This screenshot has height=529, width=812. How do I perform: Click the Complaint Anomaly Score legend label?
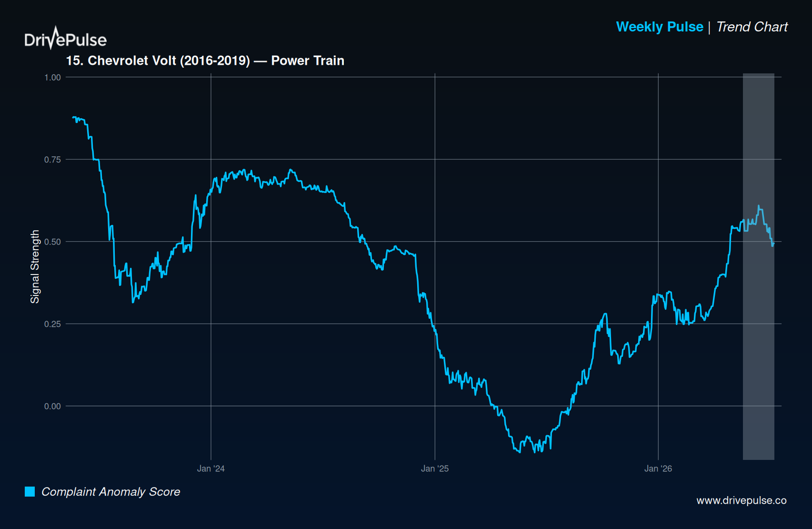[x=111, y=492]
